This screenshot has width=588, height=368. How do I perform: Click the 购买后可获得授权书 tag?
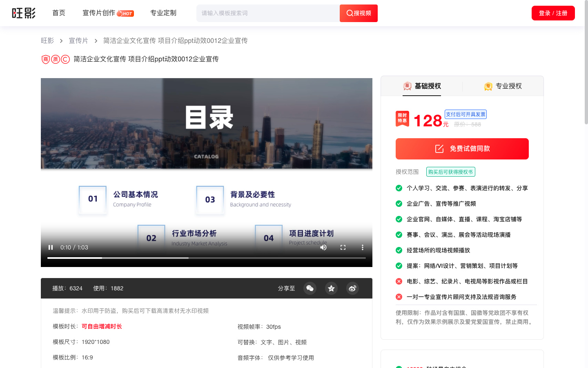point(451,172)
